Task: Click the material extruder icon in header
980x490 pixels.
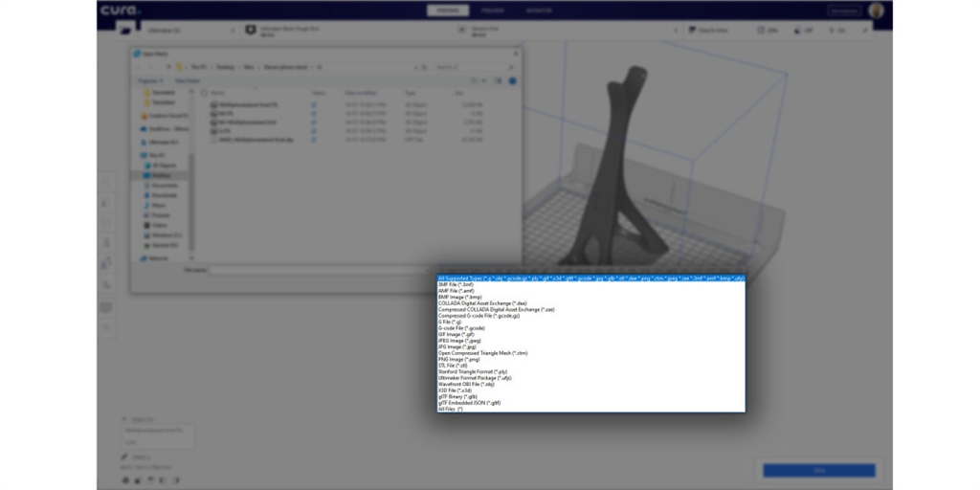Action: [252, 31]
